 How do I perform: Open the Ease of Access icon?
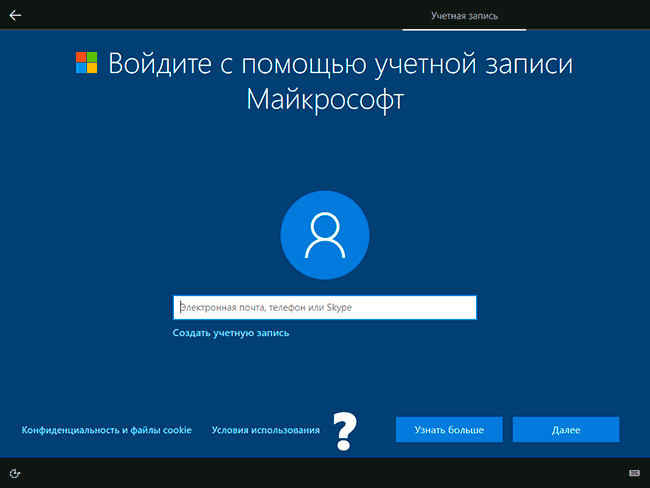(x=15, y=473)
